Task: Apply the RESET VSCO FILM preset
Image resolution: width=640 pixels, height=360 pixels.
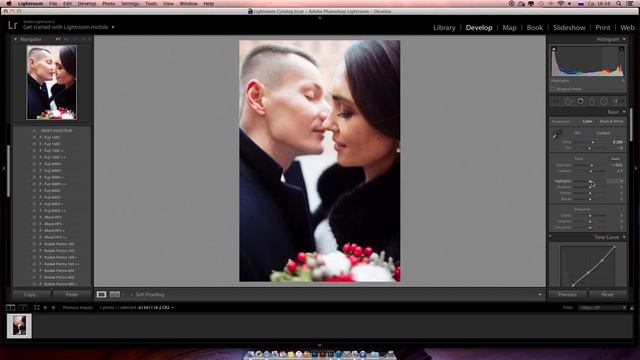Action: pos(56,131)
